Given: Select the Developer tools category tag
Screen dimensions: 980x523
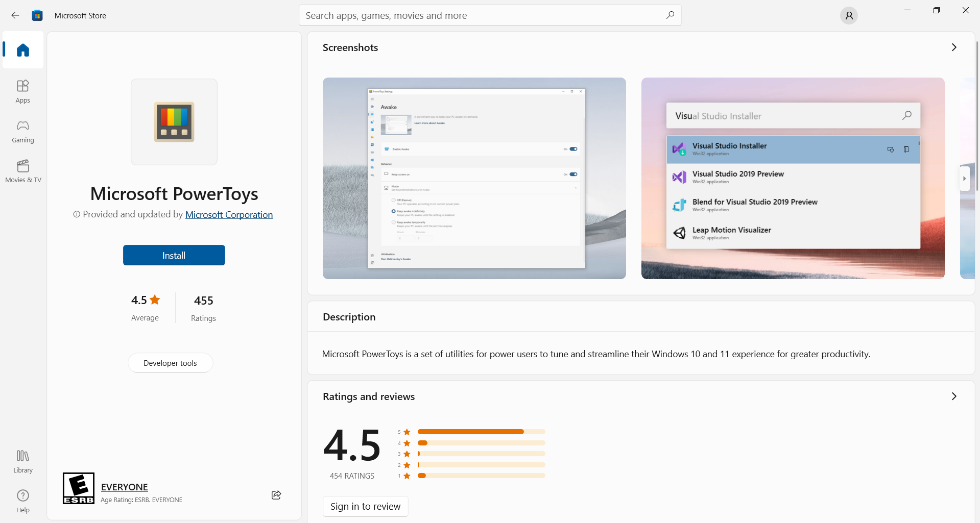Looking at the screenshot, I should [170, 363].
